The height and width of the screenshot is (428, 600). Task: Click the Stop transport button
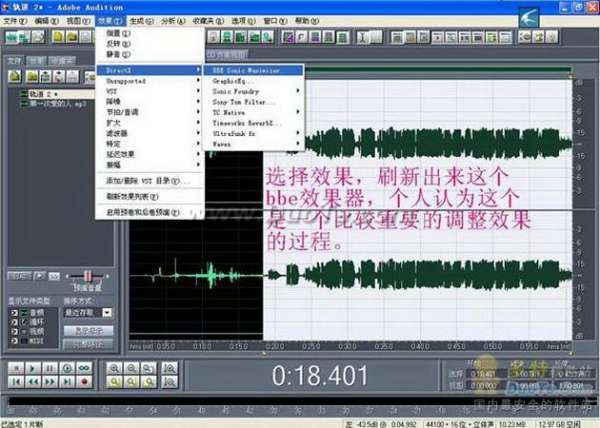pos(16,368)
